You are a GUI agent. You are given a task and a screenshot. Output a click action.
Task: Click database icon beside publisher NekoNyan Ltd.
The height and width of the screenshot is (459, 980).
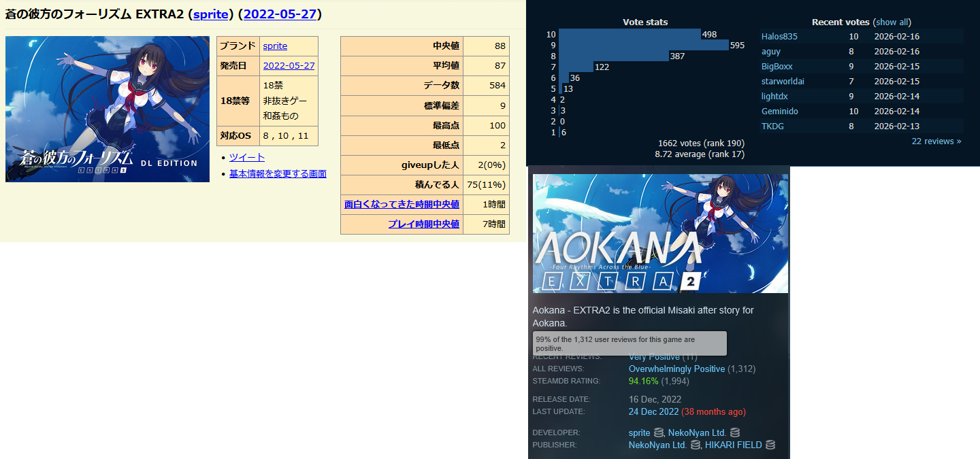coord(695,445)
